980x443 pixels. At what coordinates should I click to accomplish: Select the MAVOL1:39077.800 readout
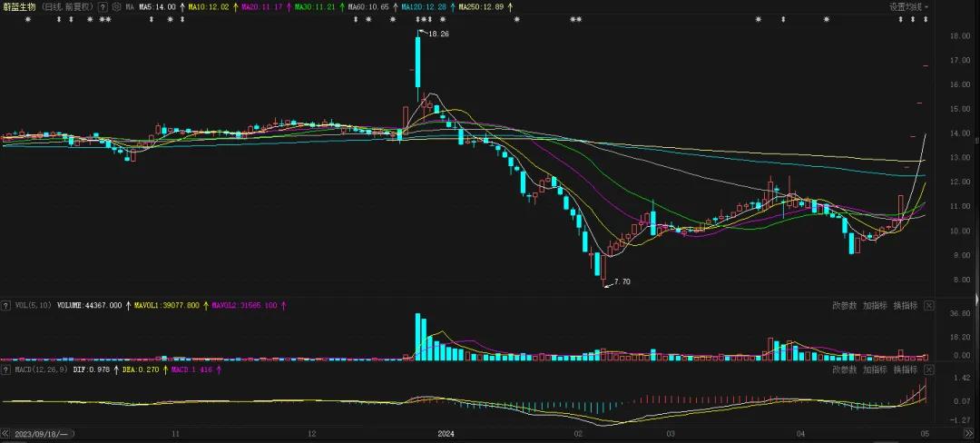coord(167,306)
